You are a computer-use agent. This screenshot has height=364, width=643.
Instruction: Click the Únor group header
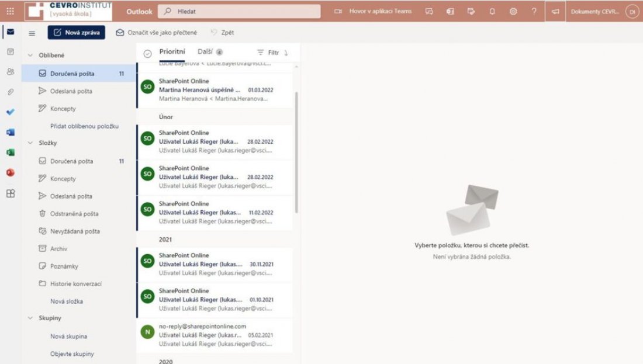[x=215, y=117]
